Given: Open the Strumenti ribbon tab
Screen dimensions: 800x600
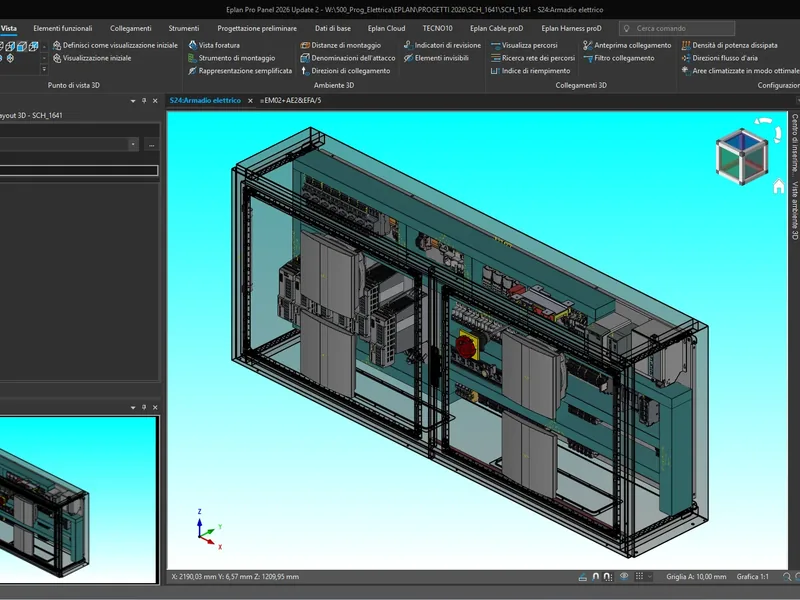Looking at the screenshot, I should [x=184, y=29].
